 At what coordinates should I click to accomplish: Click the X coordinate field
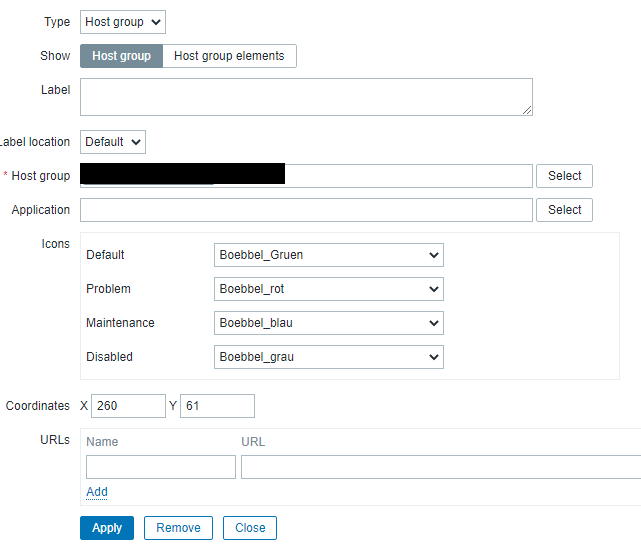pyautogui.click(x=128, y=406)
